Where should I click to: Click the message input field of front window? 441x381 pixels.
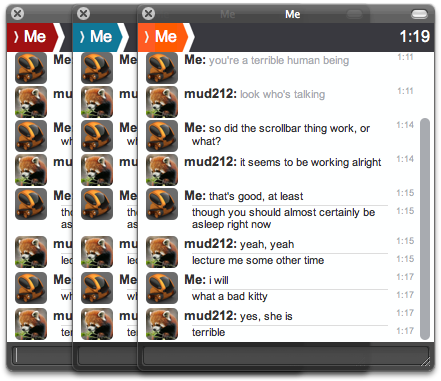286,356
